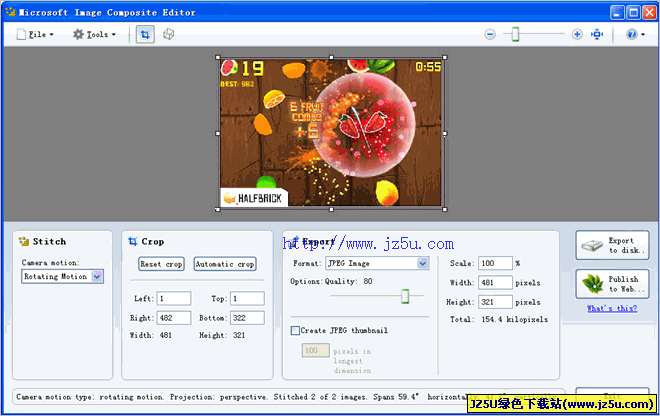The height and width of the screenshot is (416, 660).
Task: Click the Stitch panel icon
Action: click(x=24, y=241)
